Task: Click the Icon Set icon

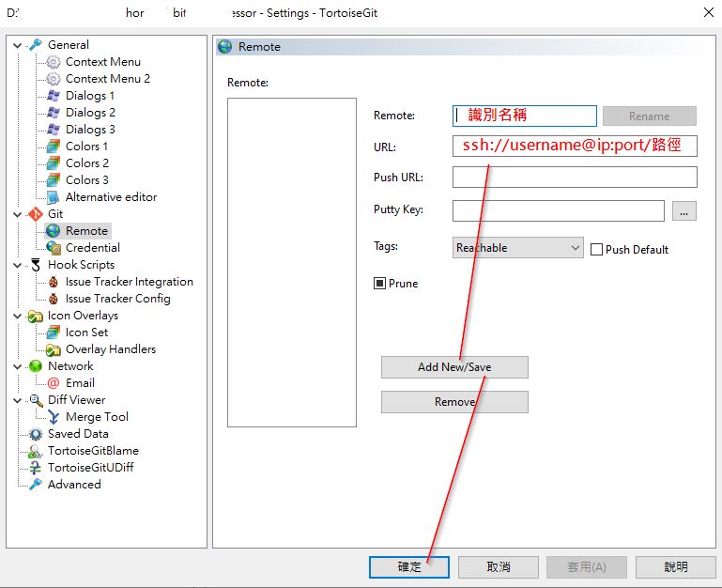Action: (54, 333)
